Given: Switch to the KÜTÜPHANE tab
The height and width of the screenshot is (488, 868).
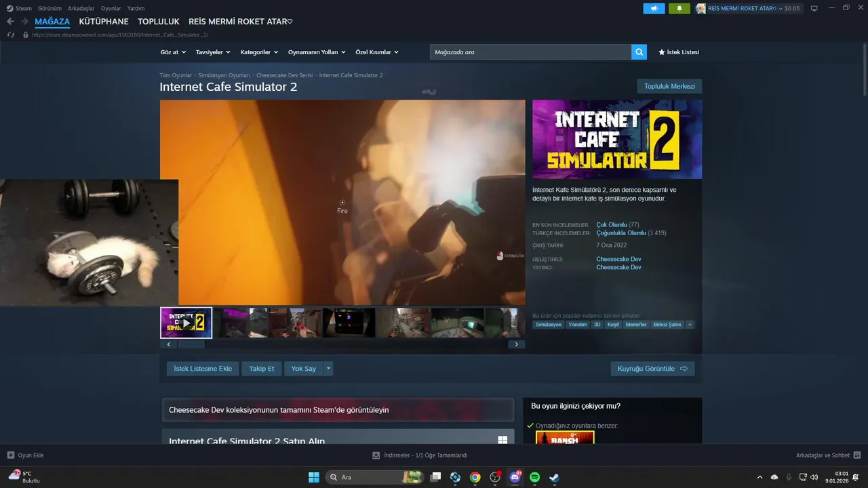Looking at the screenshot, I should tap(104, 22).
